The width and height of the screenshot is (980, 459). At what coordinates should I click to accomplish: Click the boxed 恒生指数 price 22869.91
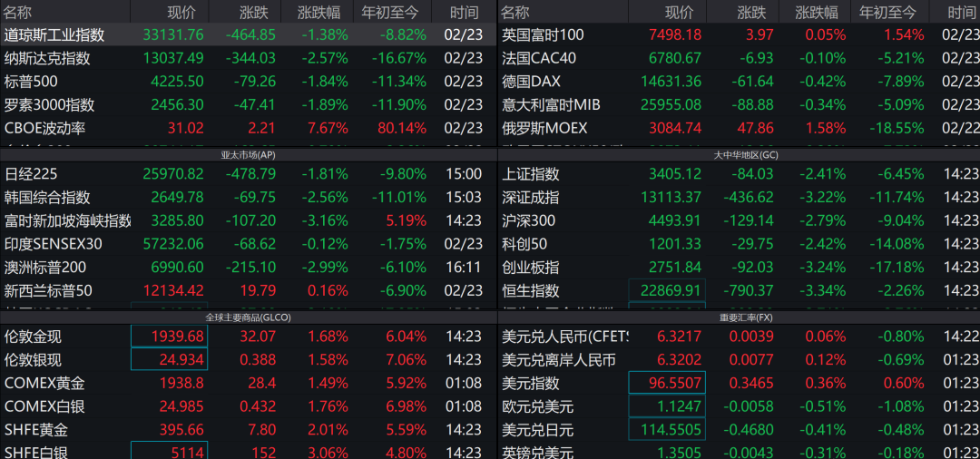[x=667, y=291]
